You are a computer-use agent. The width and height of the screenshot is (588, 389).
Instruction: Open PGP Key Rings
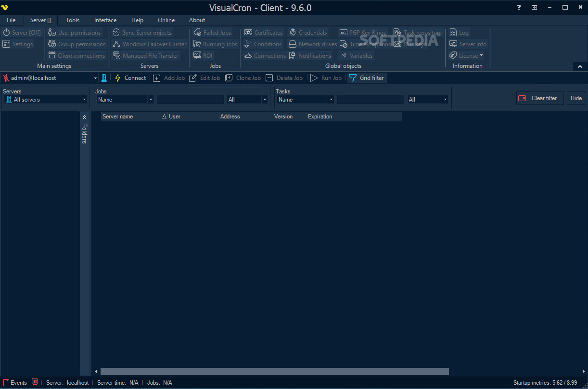point(363,33)
